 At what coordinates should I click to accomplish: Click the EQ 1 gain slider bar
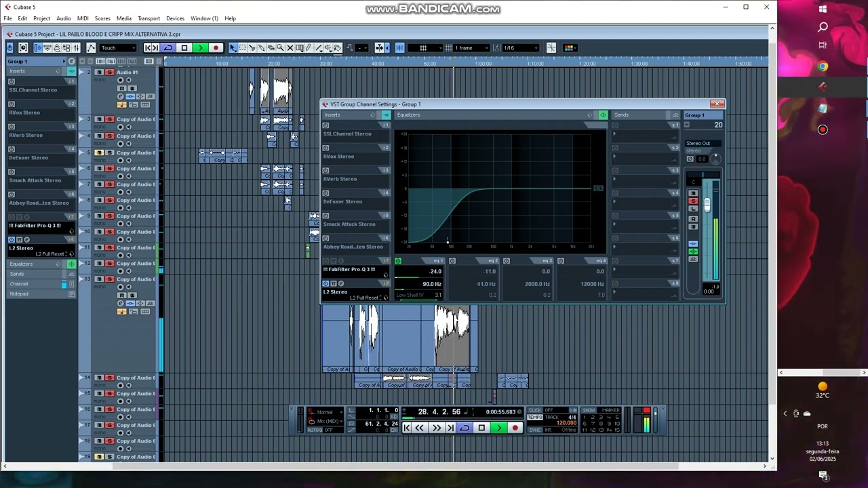(x=419, y=277)
